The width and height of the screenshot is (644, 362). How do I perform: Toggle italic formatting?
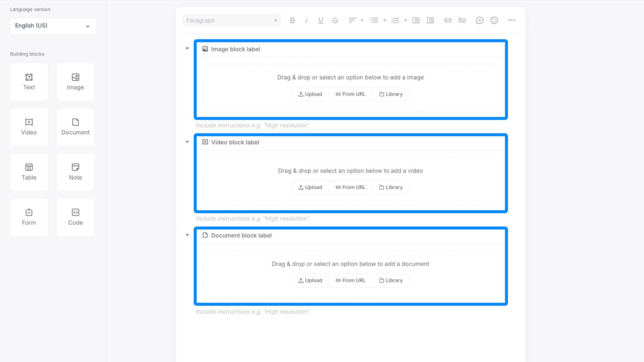point(306,20)
